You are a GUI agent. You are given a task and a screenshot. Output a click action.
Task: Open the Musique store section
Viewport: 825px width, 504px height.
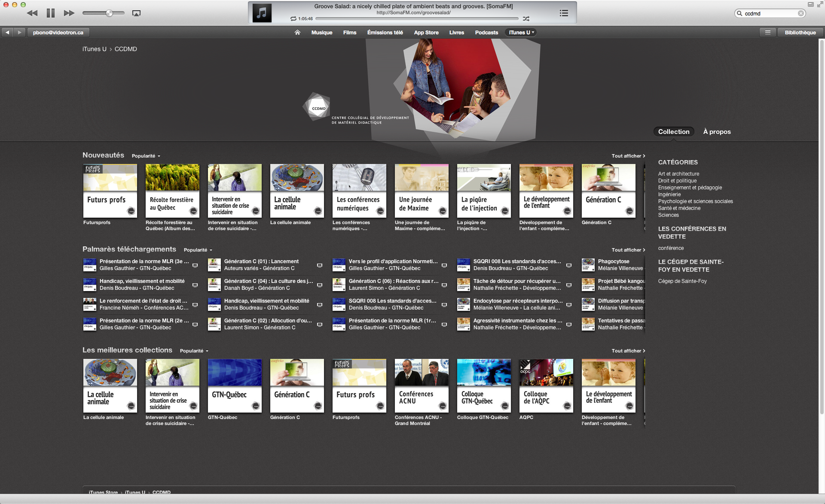tap(322, 33)
